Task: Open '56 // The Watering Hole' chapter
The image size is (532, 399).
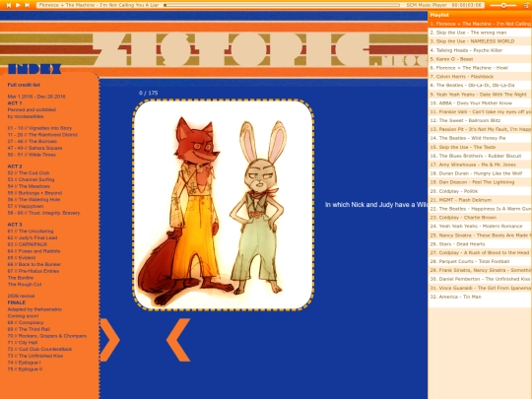Action: 33,199
